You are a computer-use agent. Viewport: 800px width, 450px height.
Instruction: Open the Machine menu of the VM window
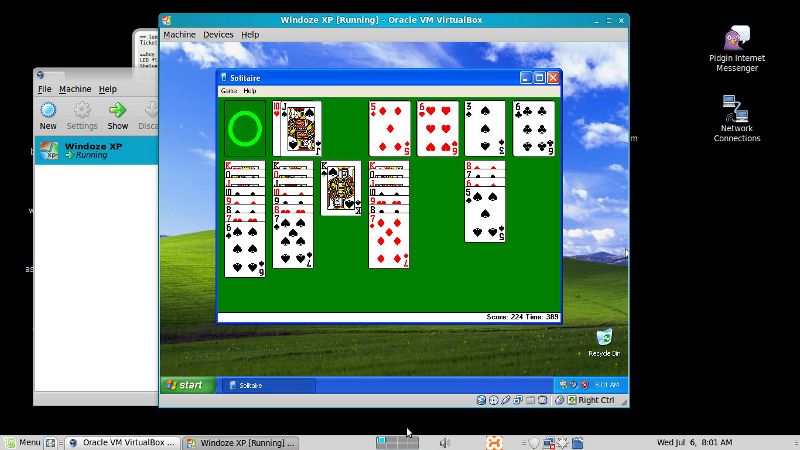tap(179, 35)
